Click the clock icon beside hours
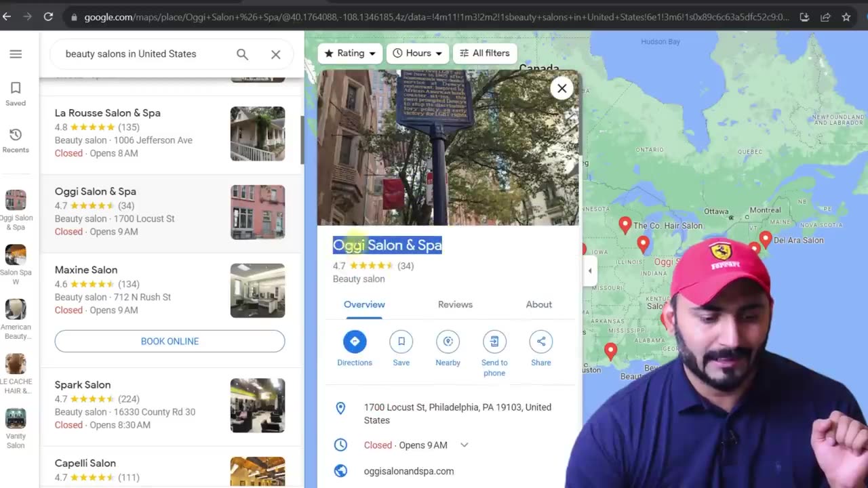This screenshot has width=868, height=488. (340, 445)
